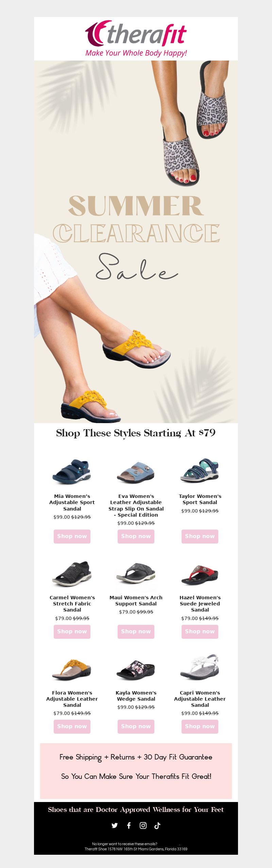This screenshot has width=272, height=868.
Task: Click the Hazel red jeweled sandal image
Action: [200, 574]
